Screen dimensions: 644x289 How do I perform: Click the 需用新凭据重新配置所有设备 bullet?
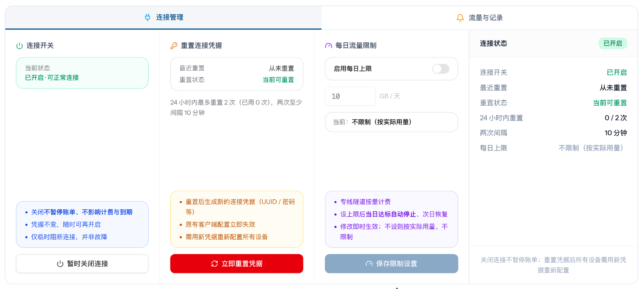coord(227,237)
